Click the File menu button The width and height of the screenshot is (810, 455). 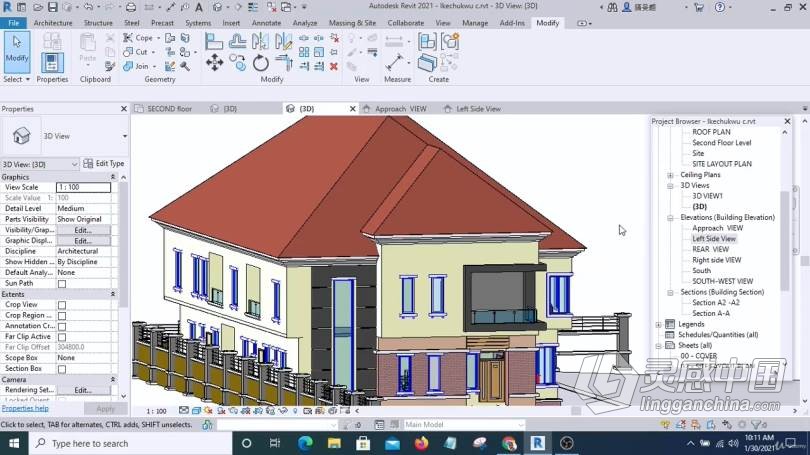(13, 23)
